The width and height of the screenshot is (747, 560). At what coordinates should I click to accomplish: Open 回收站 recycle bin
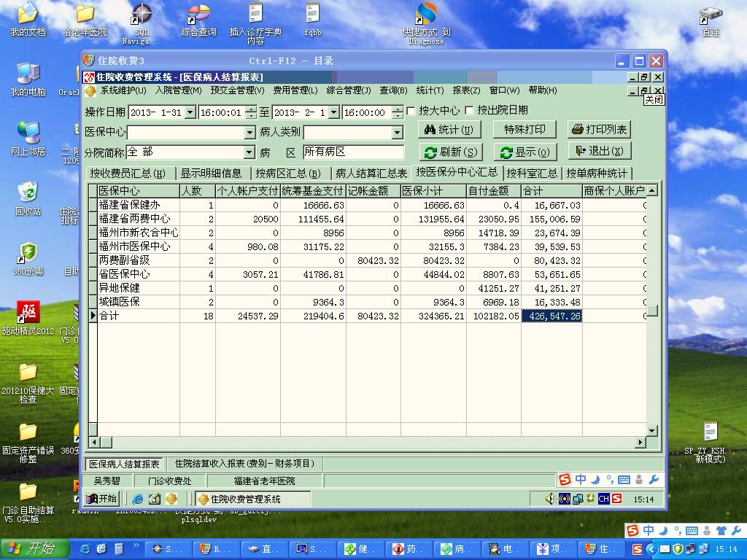[x=28, y=198]
